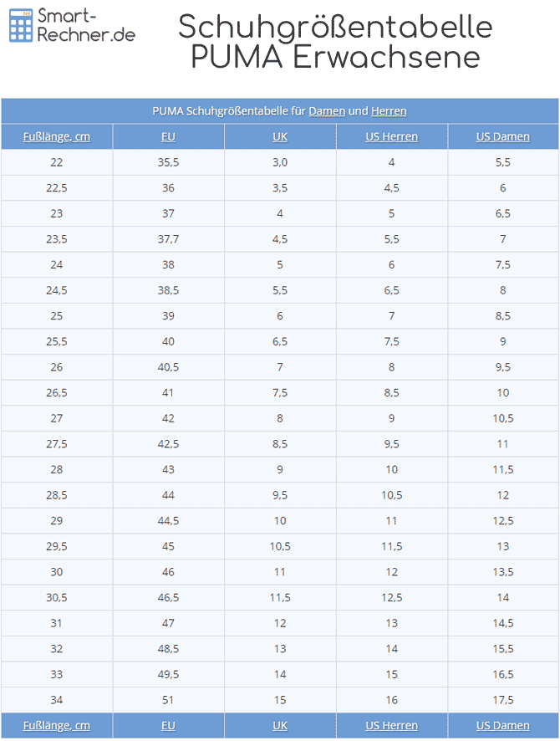Select the foot length 22 cell

[x=57, y=162]
